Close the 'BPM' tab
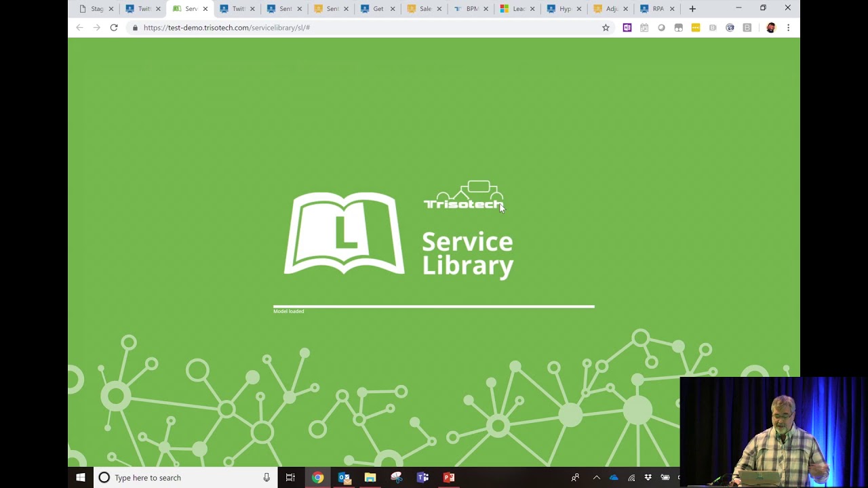 [486, 9]
